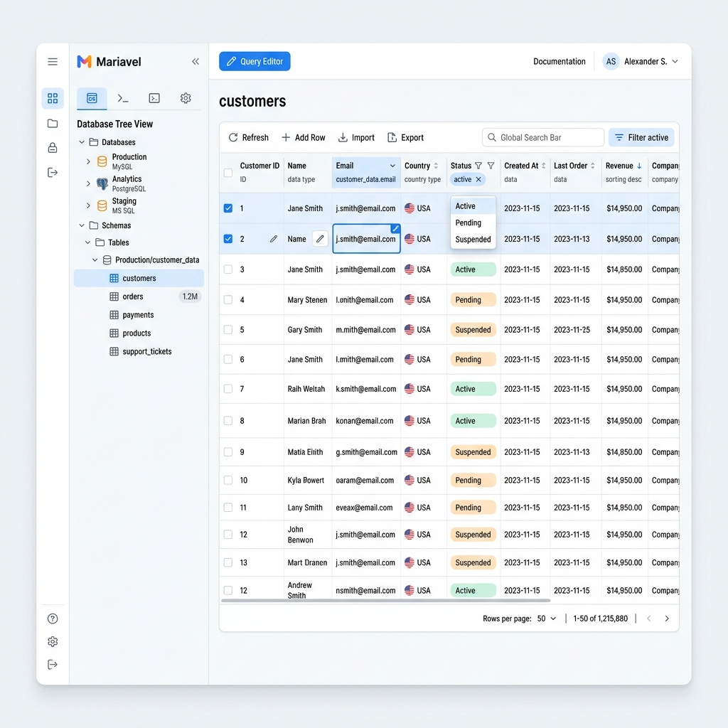This screenshot has height=728, width=728.
Task: Click the pencil edit icon in row 2
Action: (x=274, y=240)
